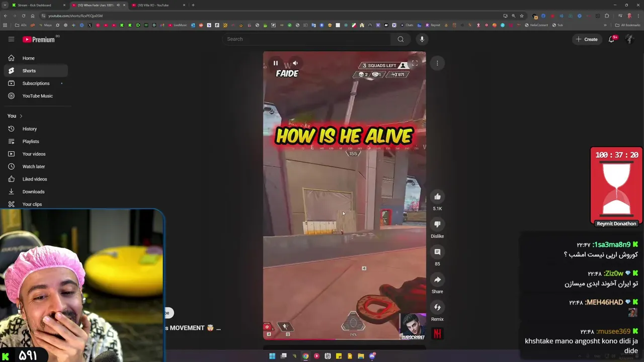Open YouTube Music in the sidebar

(35, 96)
